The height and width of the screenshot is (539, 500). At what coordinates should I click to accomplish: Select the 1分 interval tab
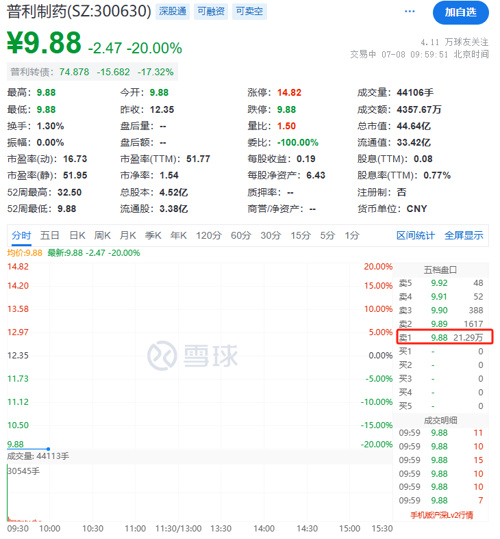tap(352, 236)
